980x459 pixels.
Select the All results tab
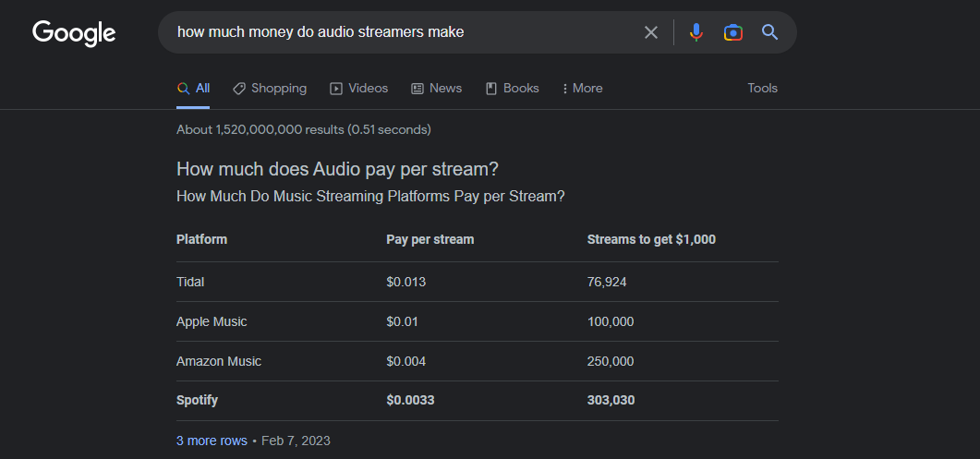click(194, 89)
